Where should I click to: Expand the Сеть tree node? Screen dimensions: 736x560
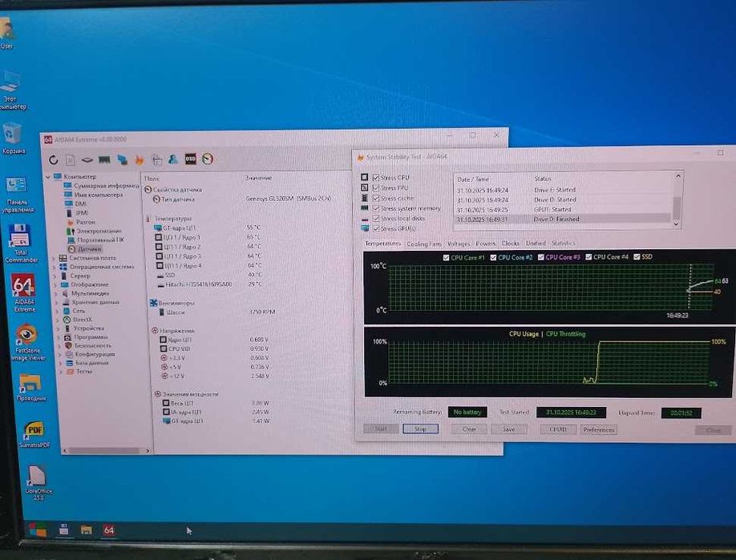[x=57, y=311]
